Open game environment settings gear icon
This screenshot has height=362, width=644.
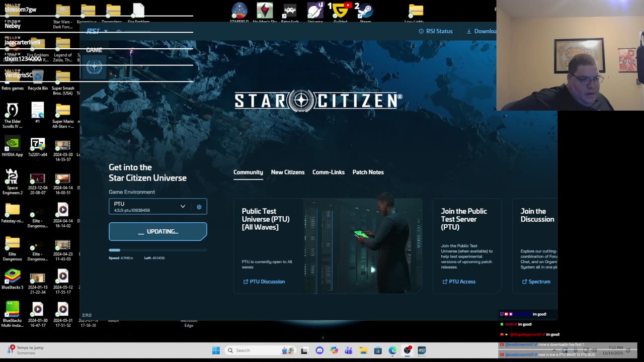199,207
